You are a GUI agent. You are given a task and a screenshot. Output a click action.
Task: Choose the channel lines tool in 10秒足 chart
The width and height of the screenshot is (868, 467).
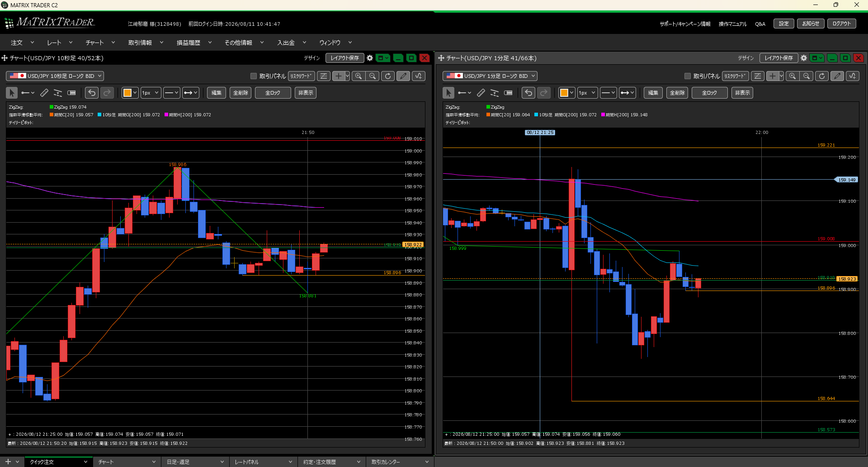(x=58, y=93)
